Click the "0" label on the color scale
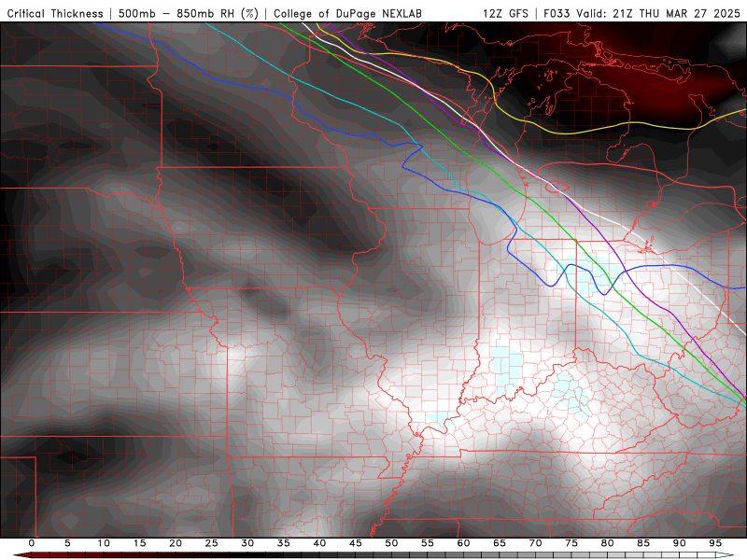The image size is (747, 560). (x=32, y=543)
